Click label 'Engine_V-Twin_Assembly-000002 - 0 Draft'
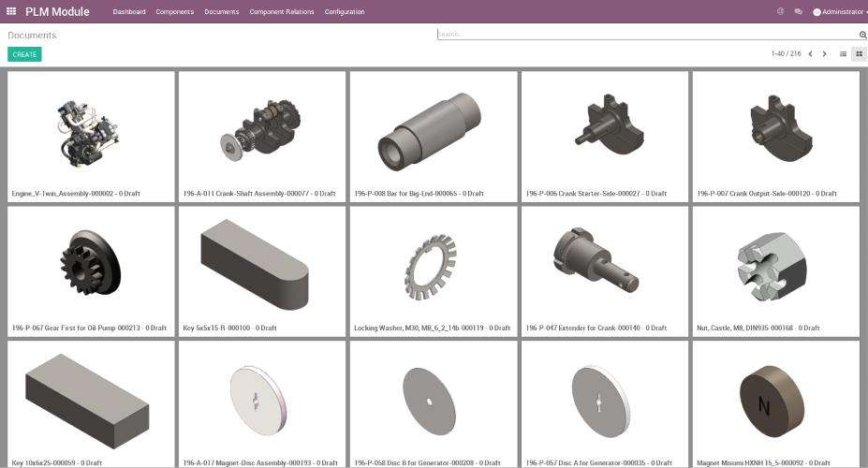Image resolution: width=868 pixels, height=468 pixels. pyautogui.click(x=76, y=194)
